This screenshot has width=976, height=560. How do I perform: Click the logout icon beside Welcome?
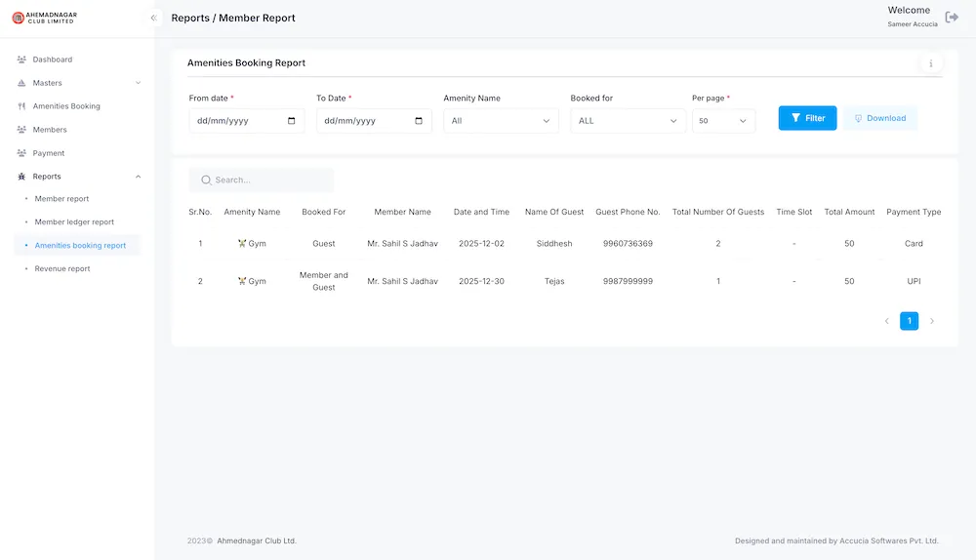(952, 18)
